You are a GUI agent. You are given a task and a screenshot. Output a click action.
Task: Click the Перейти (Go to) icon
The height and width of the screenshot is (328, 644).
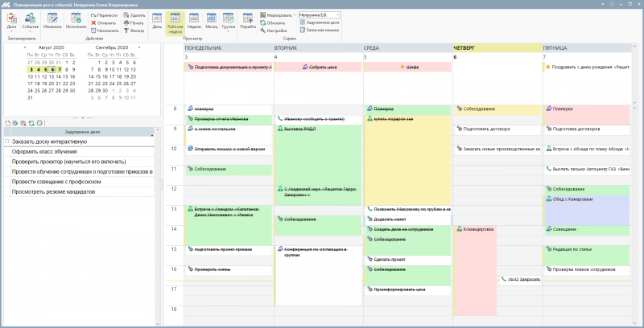pos(248,21)
